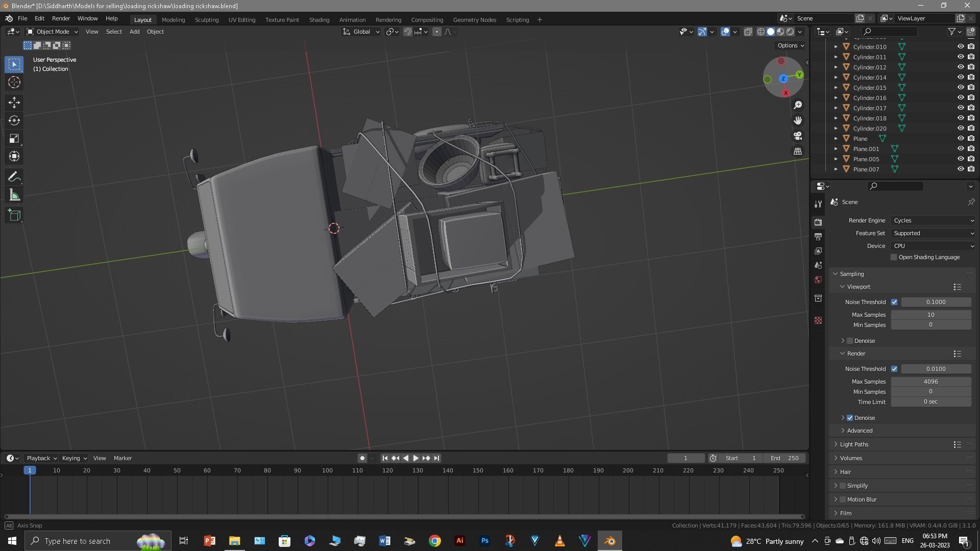Hide Plane.001 in viewport
The width and height of the screenshot is (980, 551).
pos(960,148)
